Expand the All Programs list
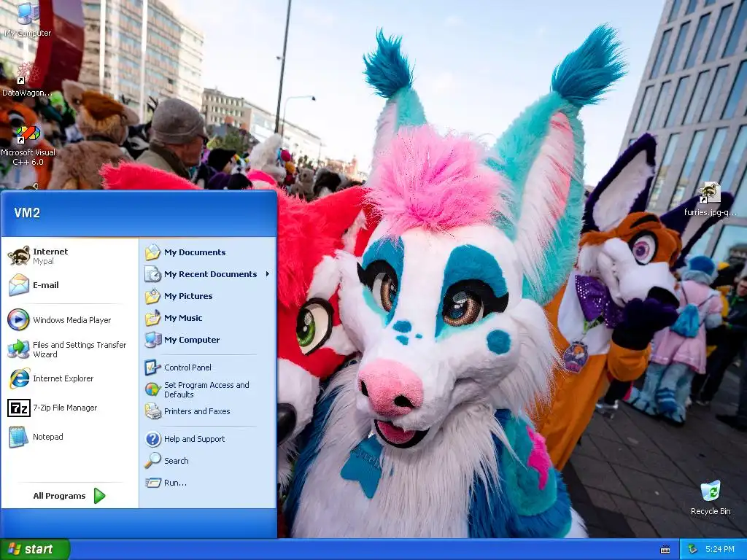747x560 pixels. point(69,496)
